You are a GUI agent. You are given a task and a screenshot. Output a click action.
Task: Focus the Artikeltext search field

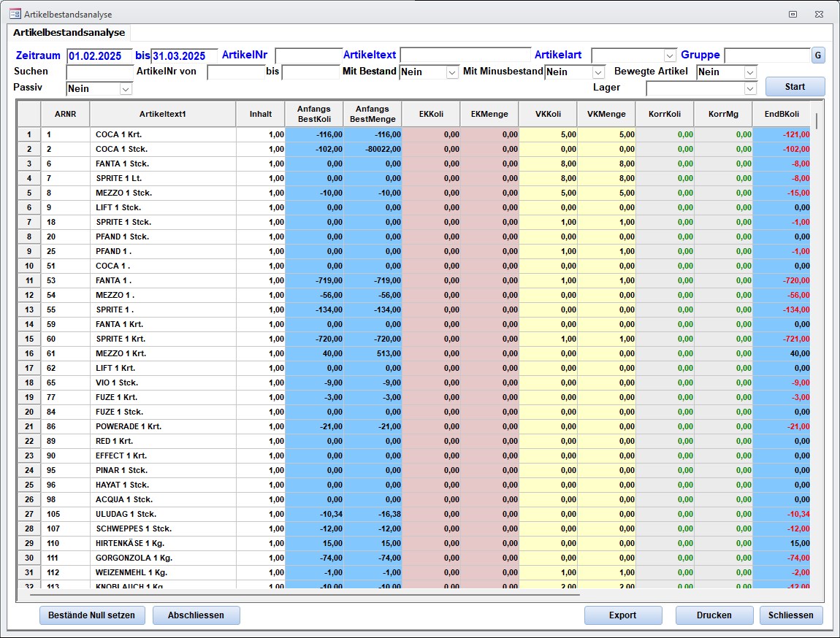[465, 55]
